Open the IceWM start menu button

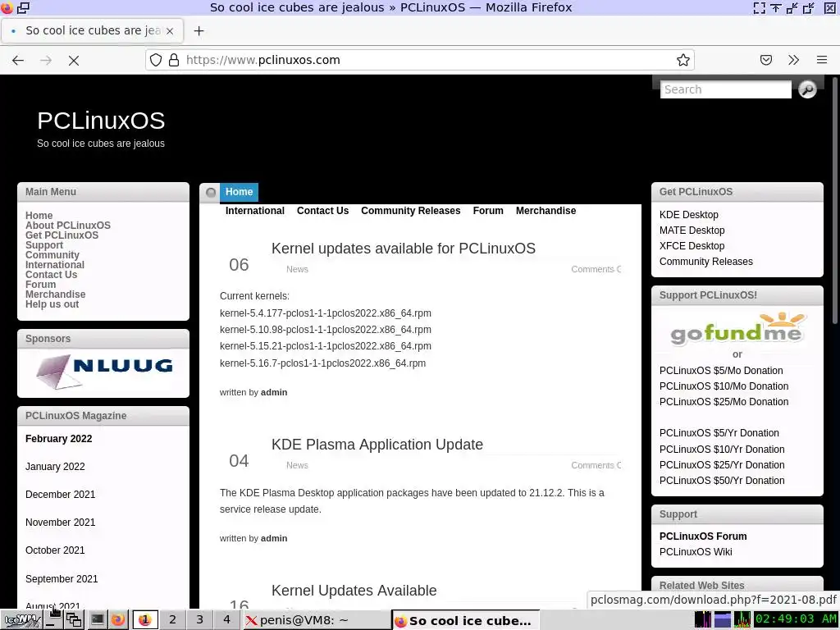pos(21,620)
